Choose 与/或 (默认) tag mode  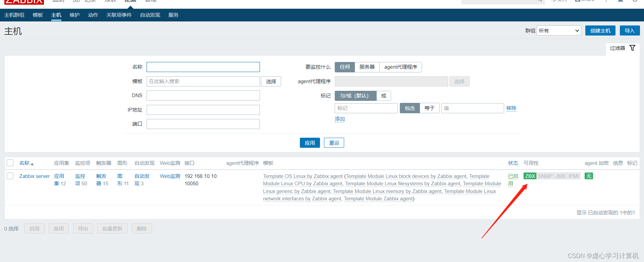point(356,96)
